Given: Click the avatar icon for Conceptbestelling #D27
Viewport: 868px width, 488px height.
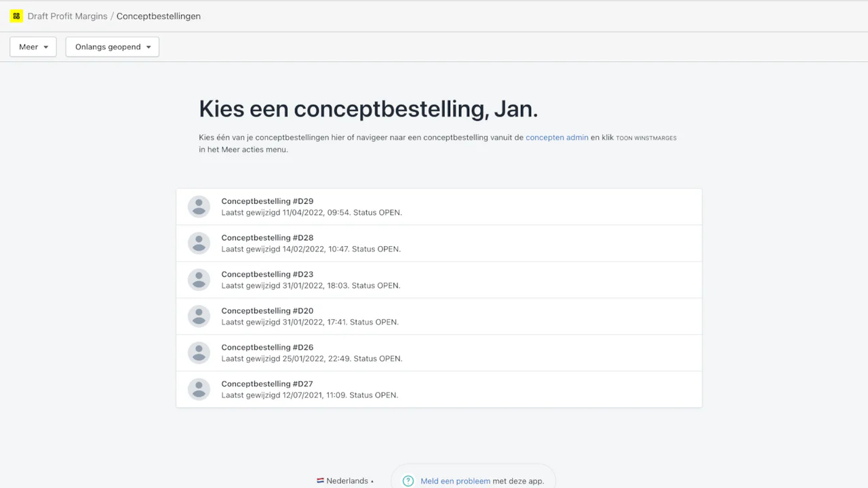Looking at the screenshot, I should (199, 390).
